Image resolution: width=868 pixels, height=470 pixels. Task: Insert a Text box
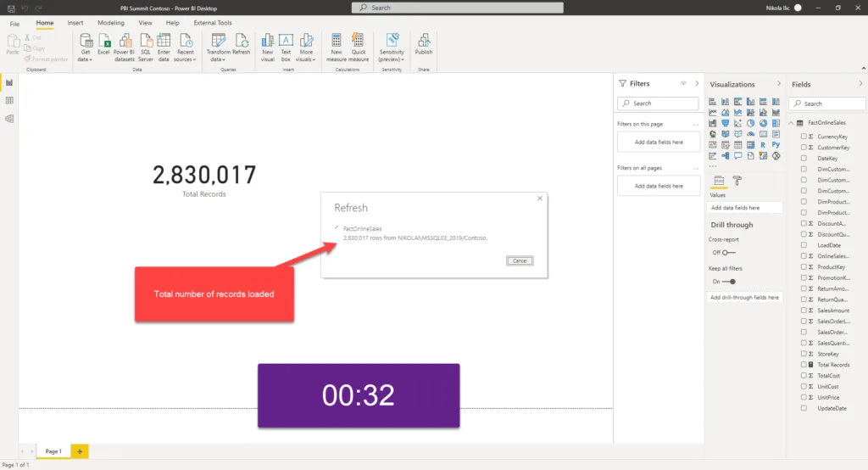coord(286,48)
